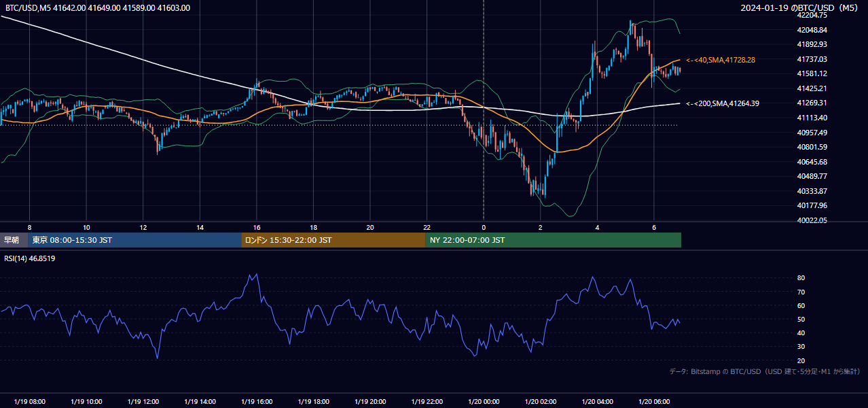
Task: Click bottom time label 1/19 12:00
Action: tap(143, 402)
